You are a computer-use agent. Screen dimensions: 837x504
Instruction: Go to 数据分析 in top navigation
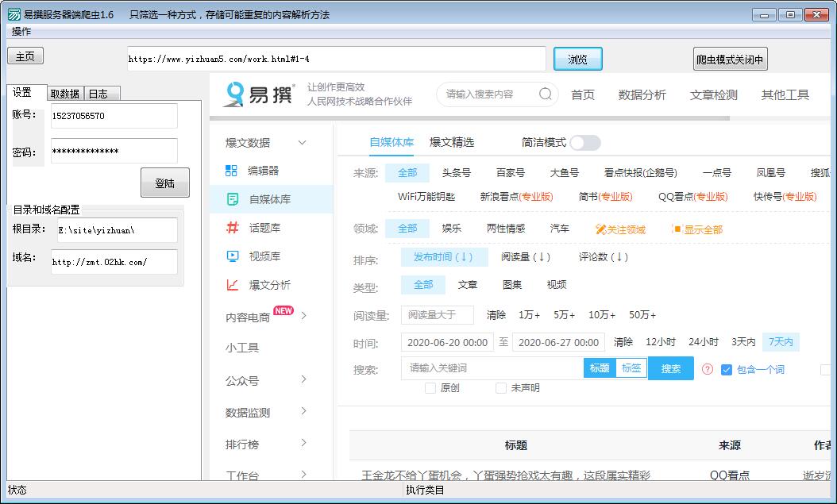(x=642, y=95)
